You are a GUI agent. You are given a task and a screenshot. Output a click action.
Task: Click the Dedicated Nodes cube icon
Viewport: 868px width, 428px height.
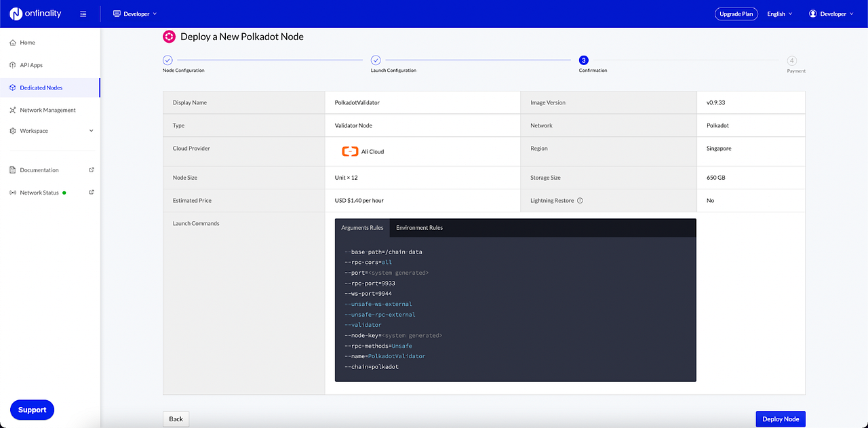(13, 87)
